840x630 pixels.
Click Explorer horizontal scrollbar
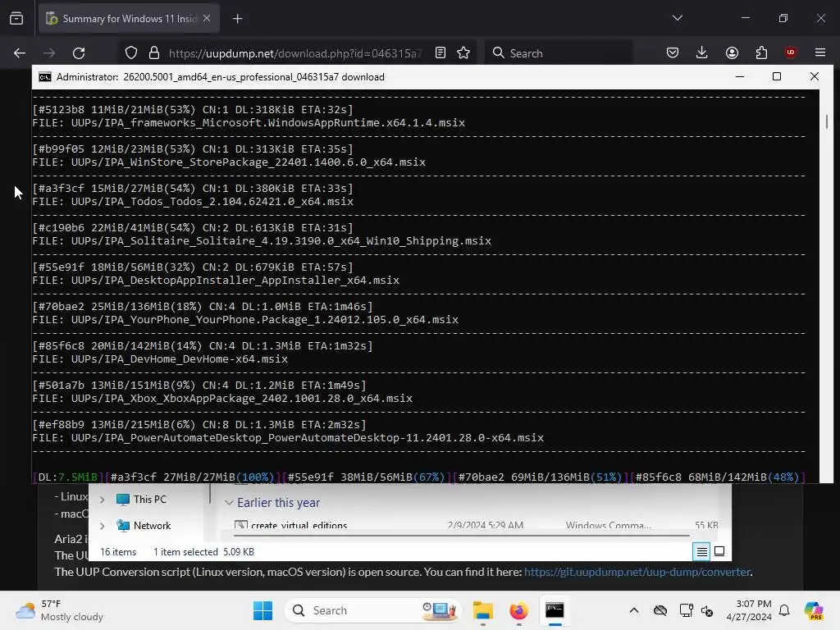(x=461, y=535)
